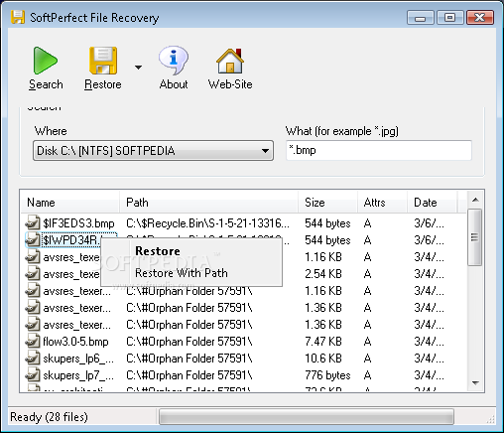Sort results by the Path column header

pos(208,203)
